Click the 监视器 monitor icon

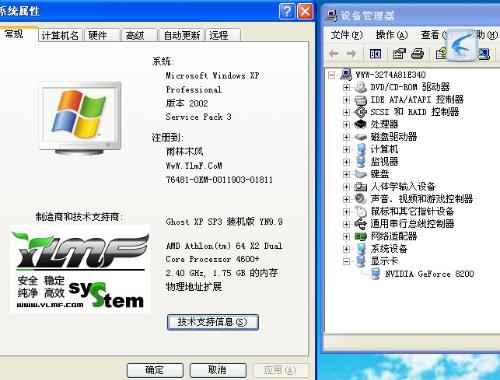coord(360,161)
